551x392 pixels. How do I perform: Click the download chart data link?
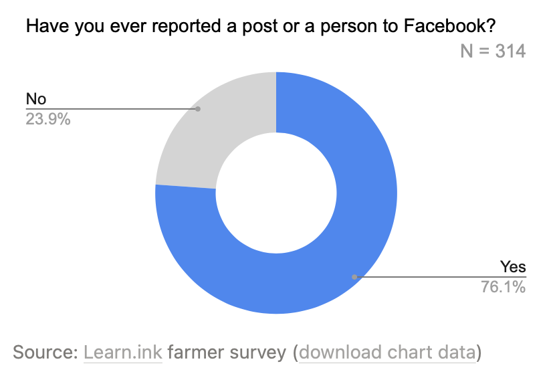coord(387,353)
